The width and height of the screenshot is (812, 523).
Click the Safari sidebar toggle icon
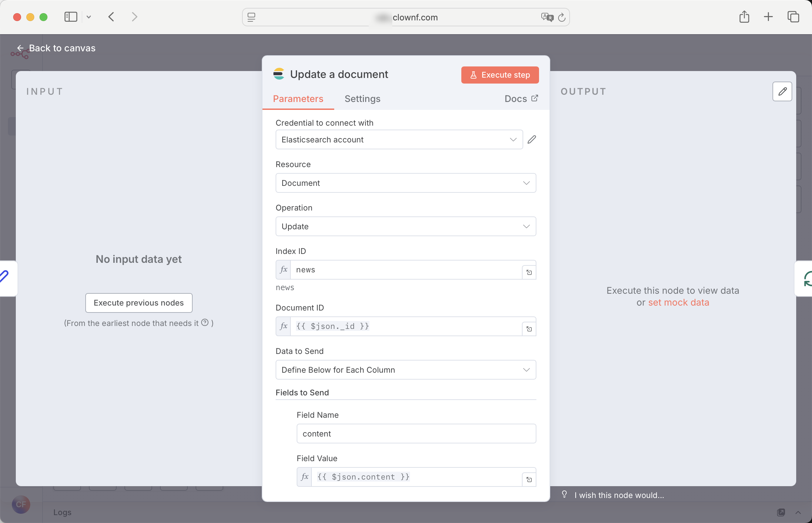pos(71,17)
